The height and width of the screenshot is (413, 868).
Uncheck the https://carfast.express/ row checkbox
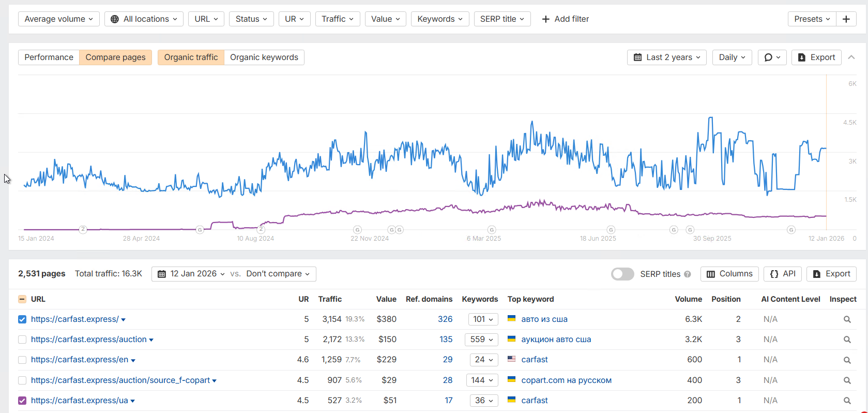click(22, 319)
